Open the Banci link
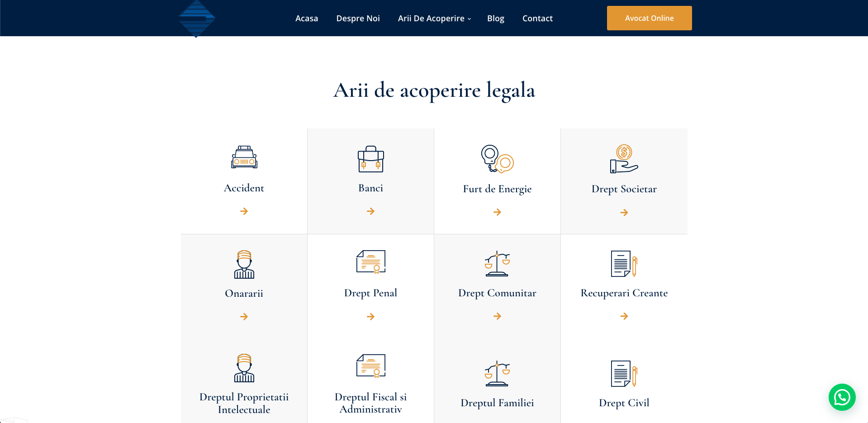868x423 pixels. 371,188
